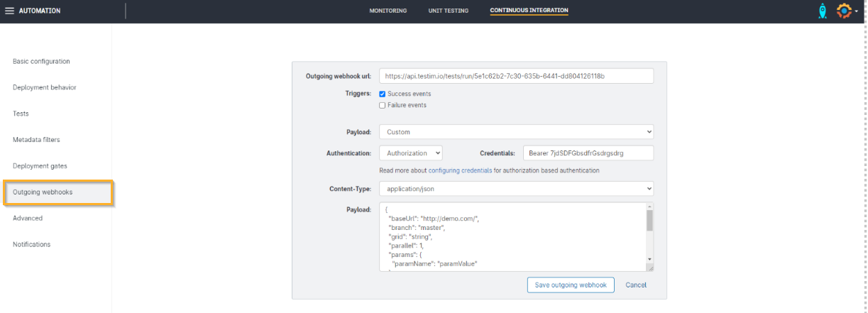Enable the Failure events checkbox
Image resolution: width=868 pixels, height=313 pixels.
[x=383, y=105]
